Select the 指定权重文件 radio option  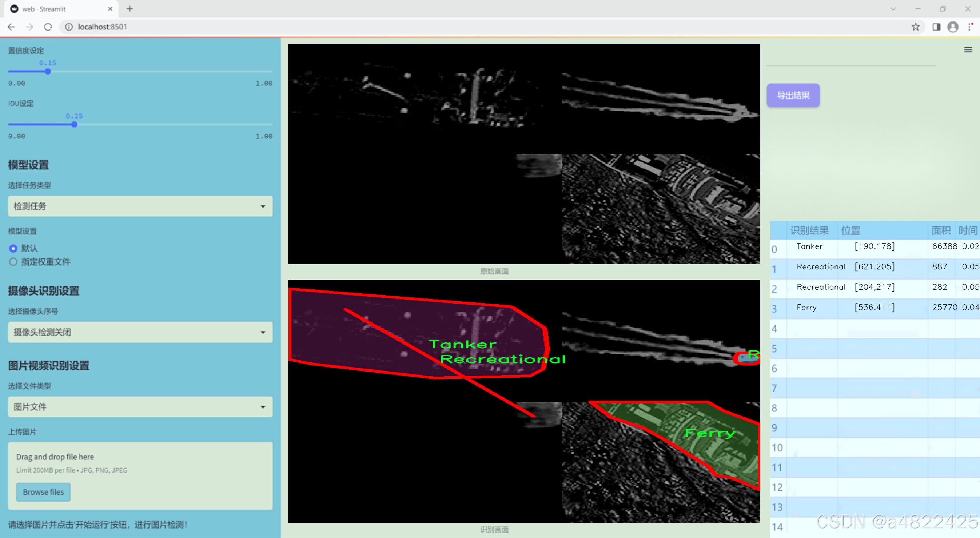[13, 262]
